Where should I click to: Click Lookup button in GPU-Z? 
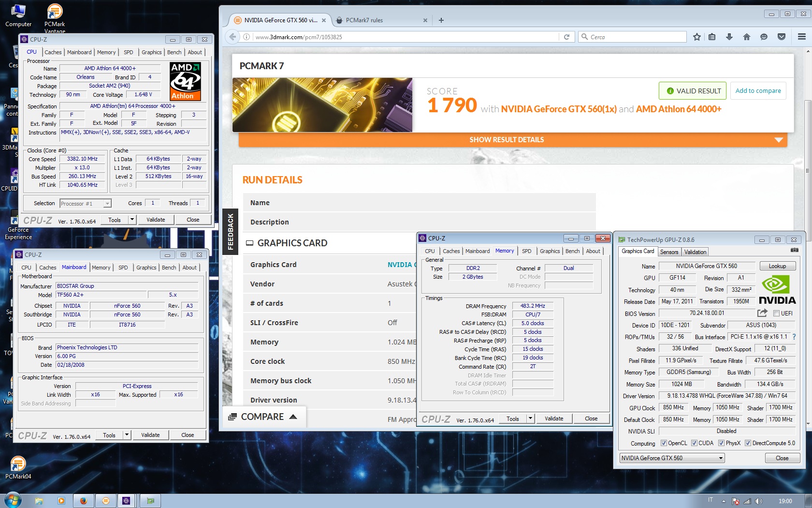[x=777, y=266]
